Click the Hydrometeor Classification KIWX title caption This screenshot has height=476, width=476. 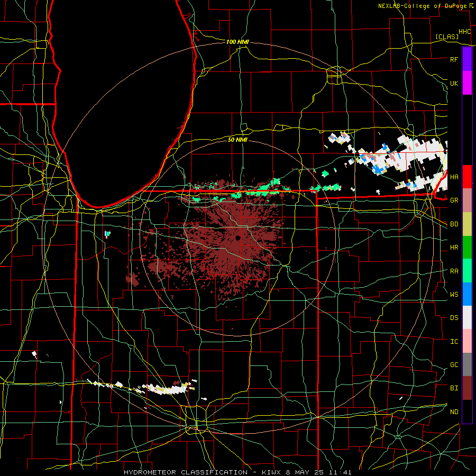[x=237, y=472]
